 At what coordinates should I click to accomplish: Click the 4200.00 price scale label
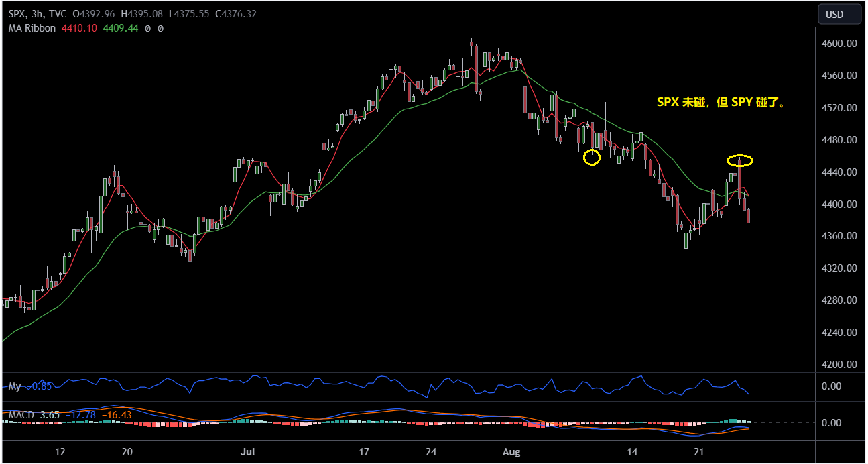[x=839, y=365]
